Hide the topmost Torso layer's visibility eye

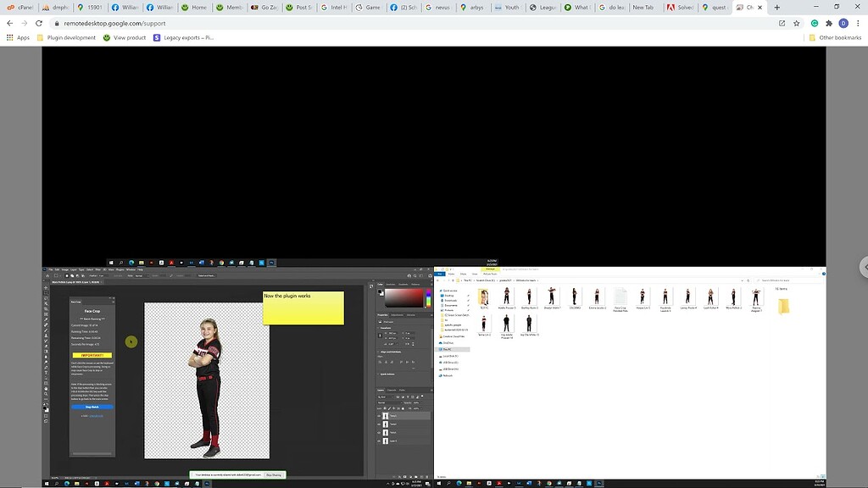click(379, 414)
